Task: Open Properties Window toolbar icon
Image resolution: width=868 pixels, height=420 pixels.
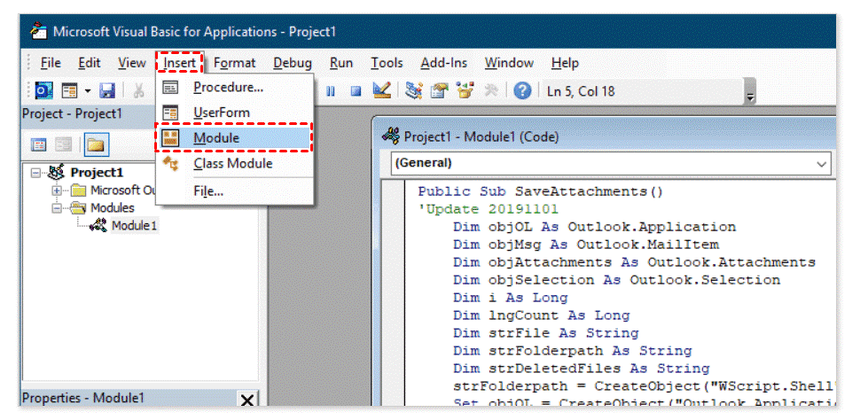Action: tap(439, 90)
